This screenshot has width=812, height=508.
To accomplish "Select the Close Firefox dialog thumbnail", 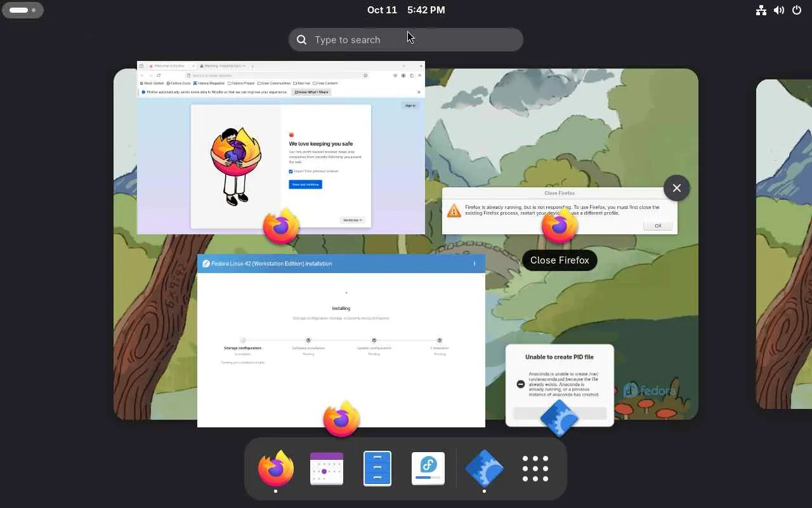I will pyautogui.click(x=560, y=211).
